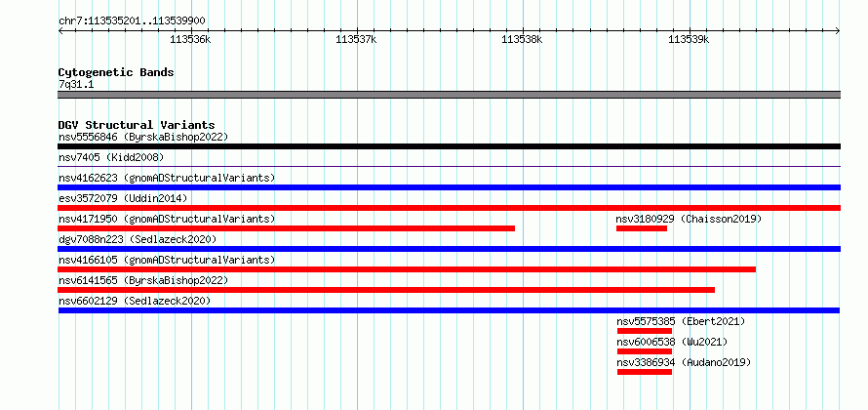Screen dimensions: 868x410
Task: Open nsv4162623 (gnomADStructuralVariants) label
Action: point(167,178)
